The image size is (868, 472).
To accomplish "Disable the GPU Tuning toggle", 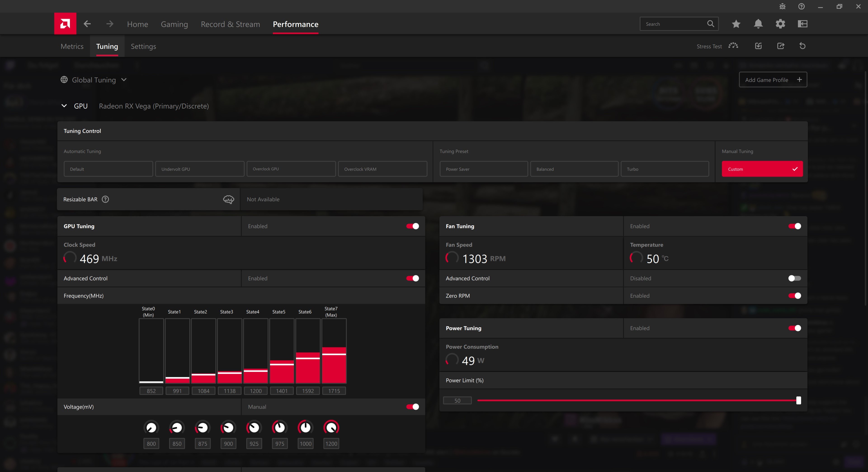I will (412, 226).
